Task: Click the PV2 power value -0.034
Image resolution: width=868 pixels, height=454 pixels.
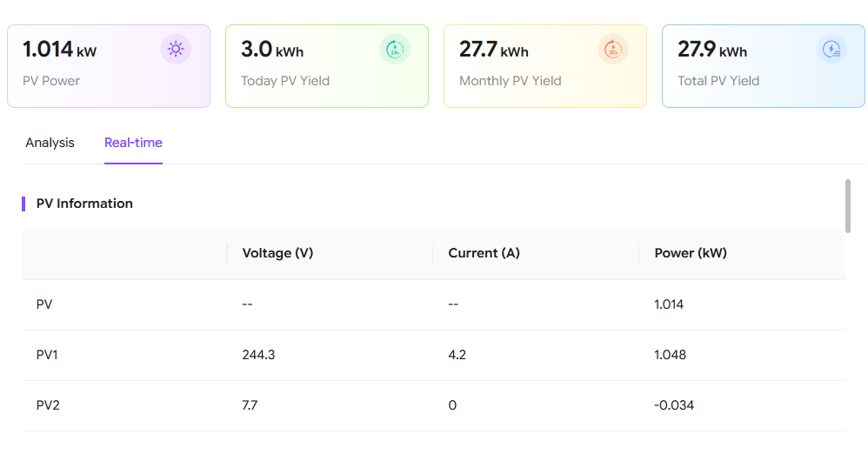Action: [674, 405]
